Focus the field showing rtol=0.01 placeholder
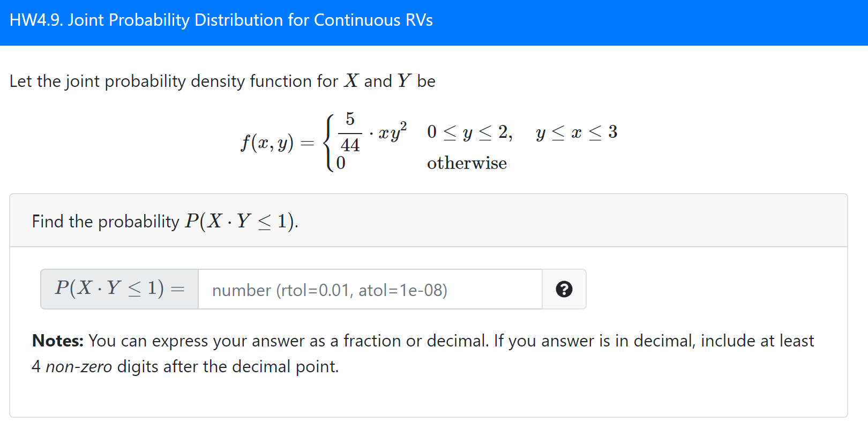Image resolution: width=868 pixels, height=428 pixels. click(370, 290)
